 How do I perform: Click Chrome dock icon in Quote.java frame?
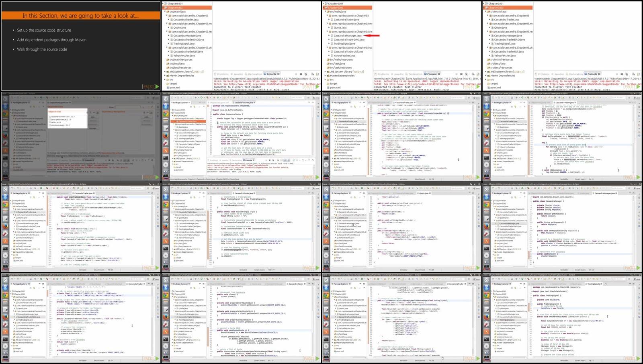click(326, 204)
